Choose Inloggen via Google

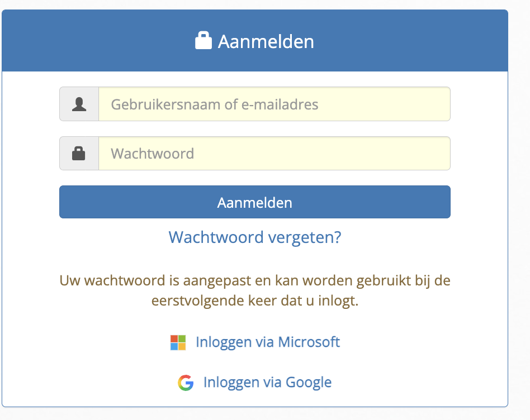pos(267,382)
